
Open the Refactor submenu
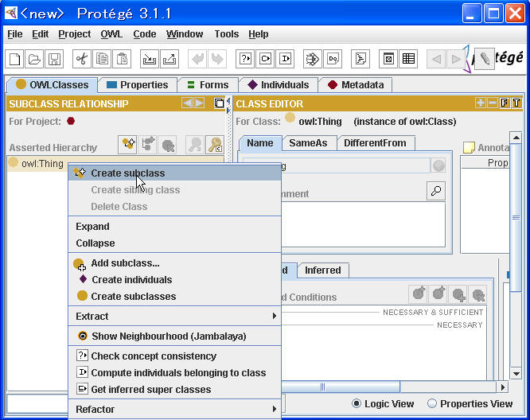175,410
